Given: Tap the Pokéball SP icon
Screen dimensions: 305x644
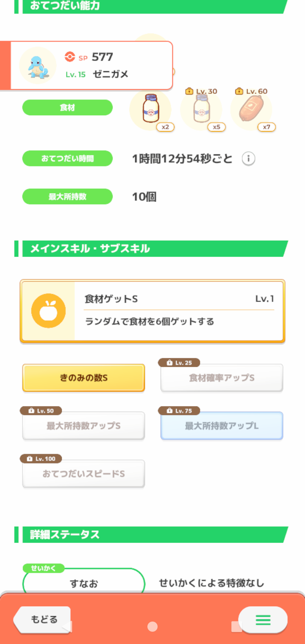Looking at the screenshot, I should [x=70, y=57].
